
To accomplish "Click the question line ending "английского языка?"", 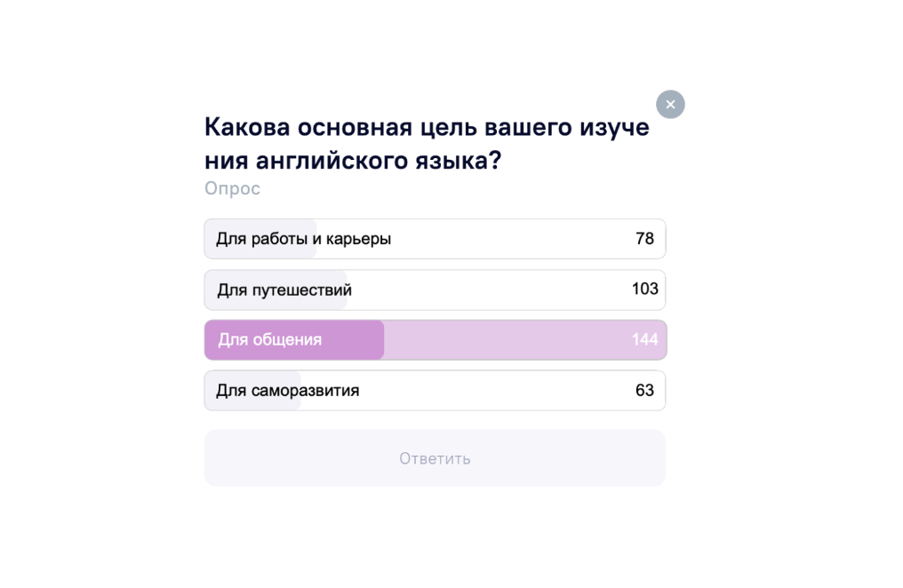I will 353,162.
